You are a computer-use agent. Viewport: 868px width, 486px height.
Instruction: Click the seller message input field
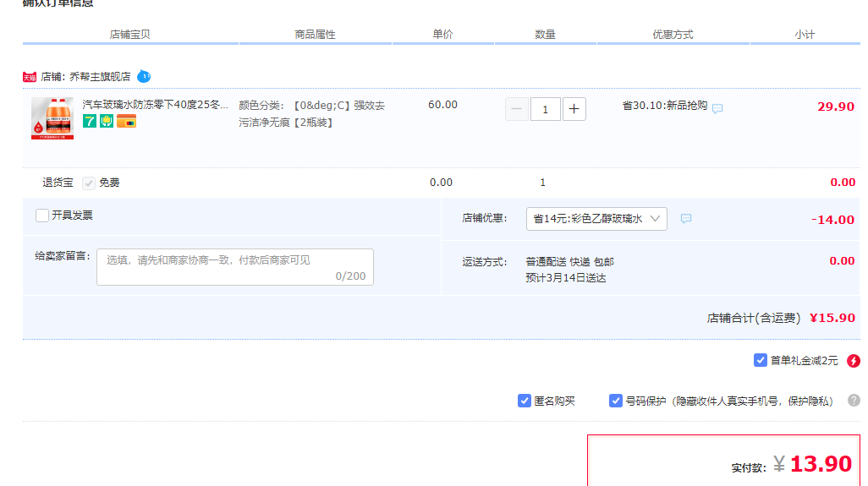[234, 267]
